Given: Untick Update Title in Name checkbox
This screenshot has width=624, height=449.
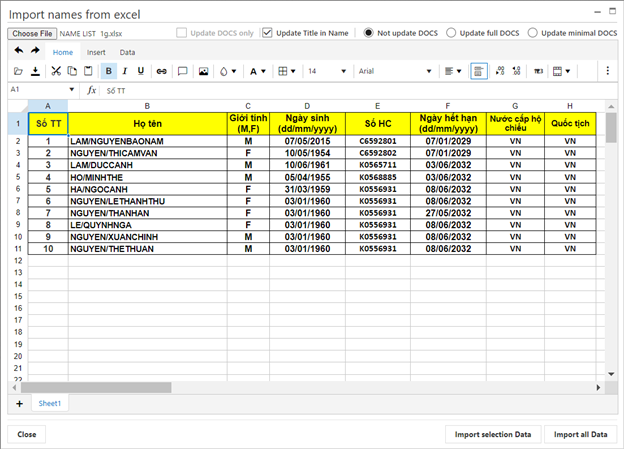Looking at the screenshot, I should tap(267, 33).
